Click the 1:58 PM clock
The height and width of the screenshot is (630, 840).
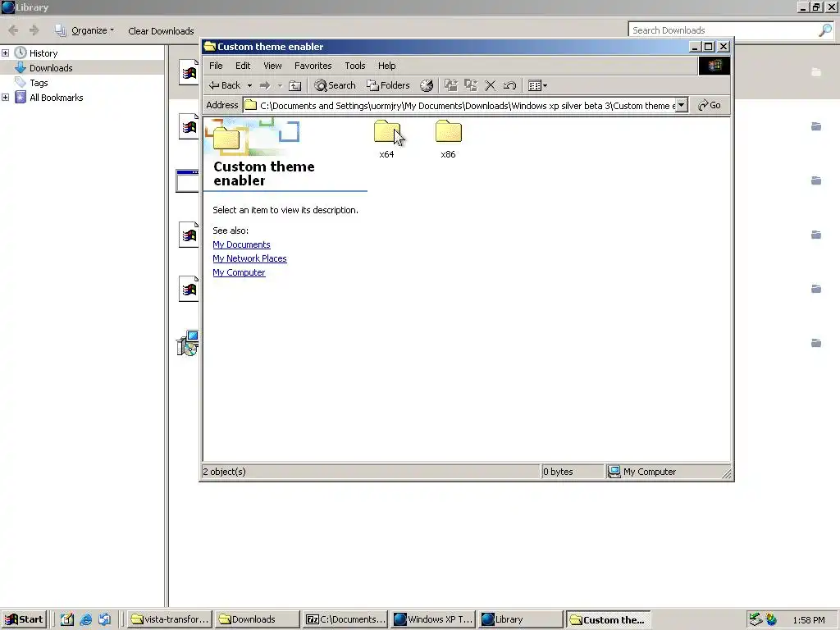809,620
